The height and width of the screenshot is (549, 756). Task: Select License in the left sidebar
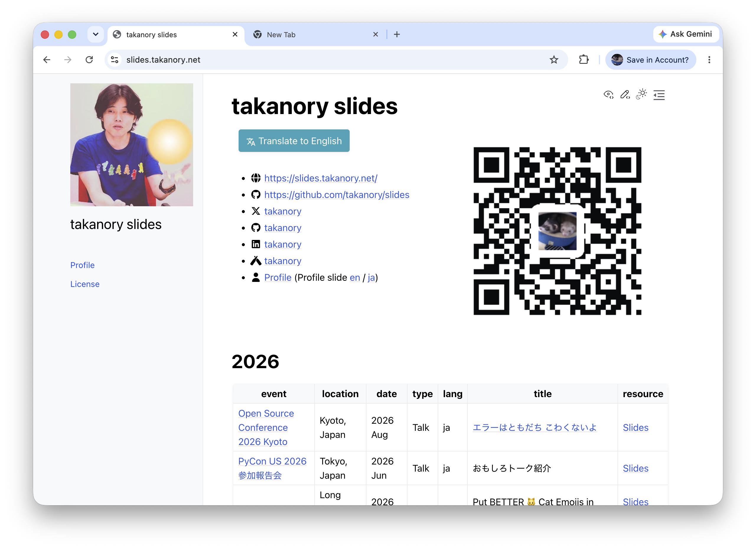(85, 284)
